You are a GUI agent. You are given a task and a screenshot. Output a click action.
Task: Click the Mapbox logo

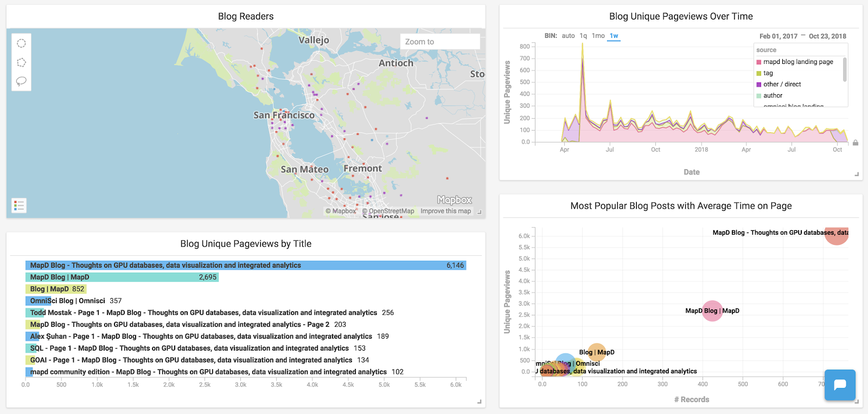(455, 200)
